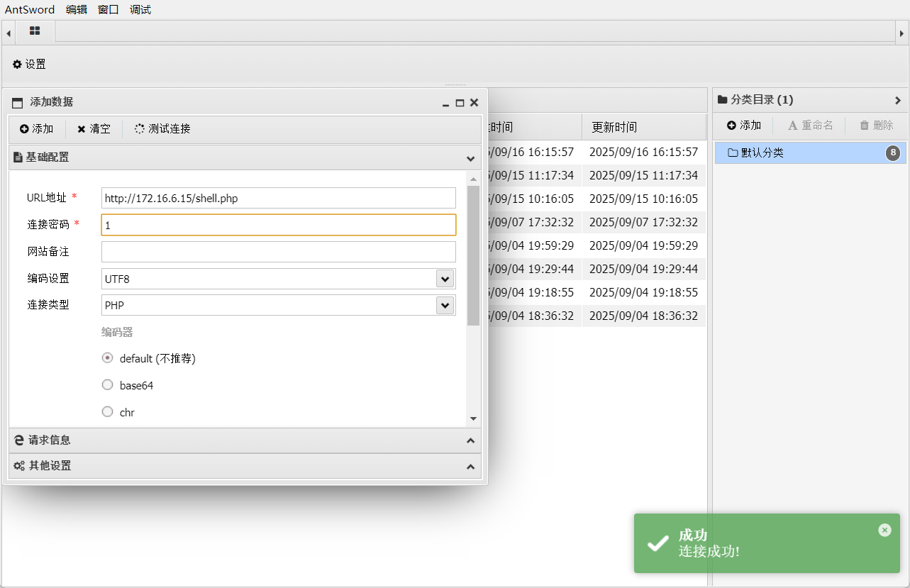
Task: Open the 窗口 menu
Action: click(x=109, y=10)
